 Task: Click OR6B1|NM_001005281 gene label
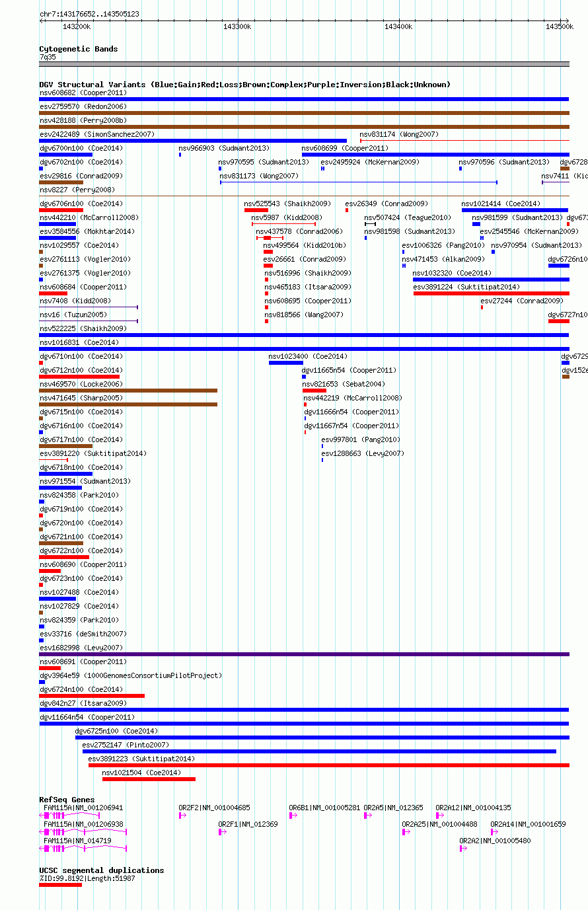(325, 808)
